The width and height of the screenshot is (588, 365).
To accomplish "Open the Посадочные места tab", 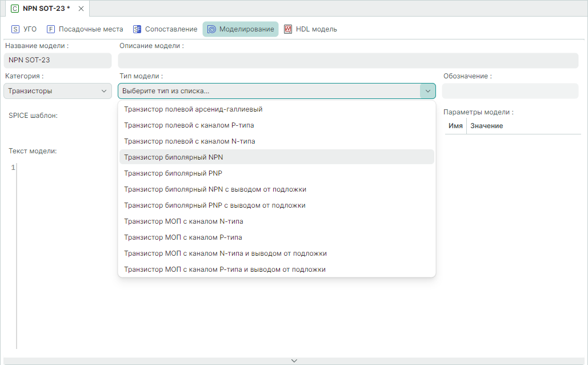I will pyautogui.click(x=85, y=29).
